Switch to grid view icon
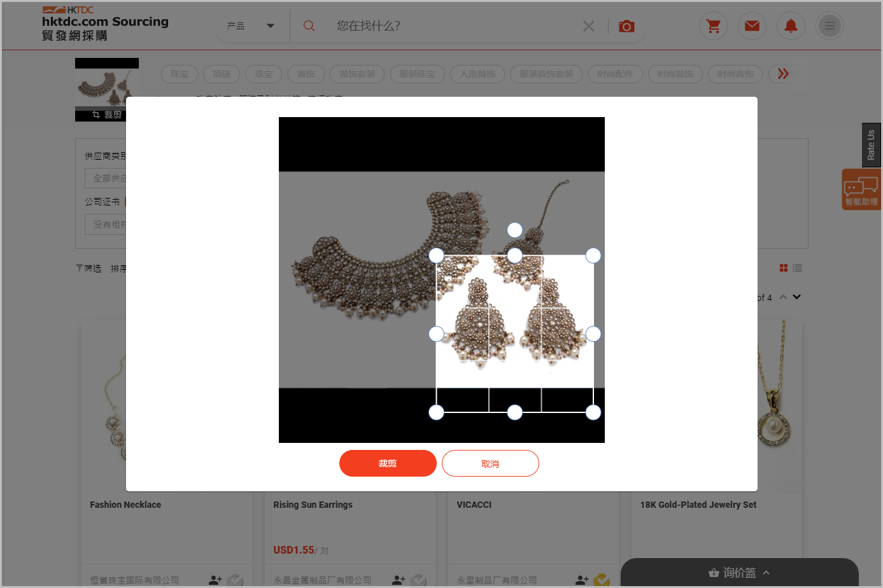Viewport: 883px width, 588px height. coord(784,268)
